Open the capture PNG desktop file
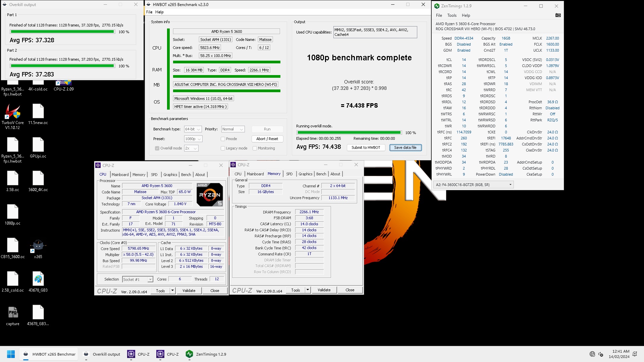The width and height of the screenshot is (644, 362). point(13,315)
